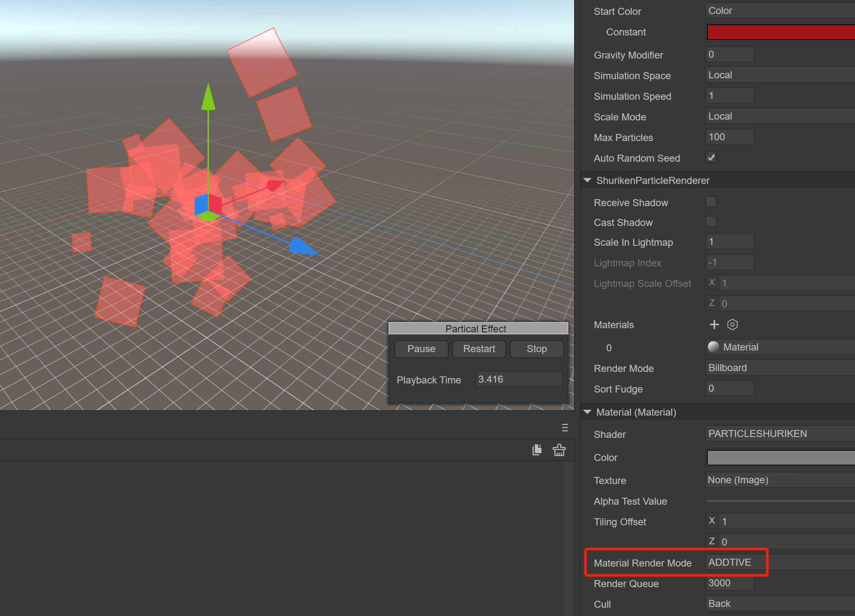Click the Material sphere preview icon
Image resolution: width=855 pixels, height=616 pixels.
713,347
